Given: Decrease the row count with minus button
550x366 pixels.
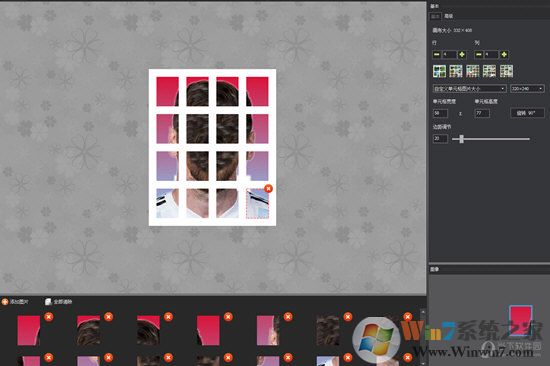Looking at the screenshot, I should (436, 54).
